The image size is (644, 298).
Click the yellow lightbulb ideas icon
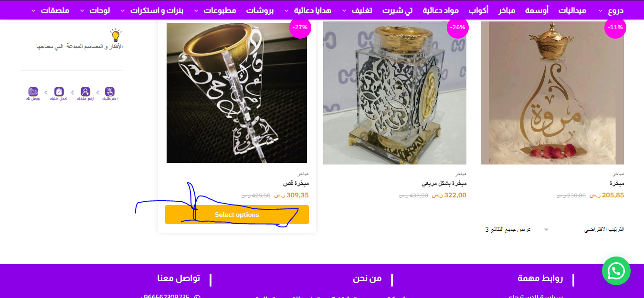coord(116,35)
